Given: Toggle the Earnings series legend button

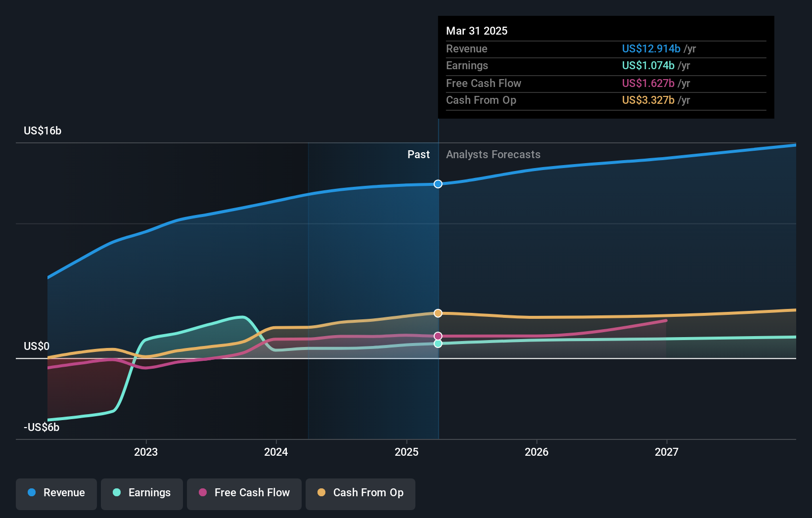Looking at the screenshot, I should [142, 494].
